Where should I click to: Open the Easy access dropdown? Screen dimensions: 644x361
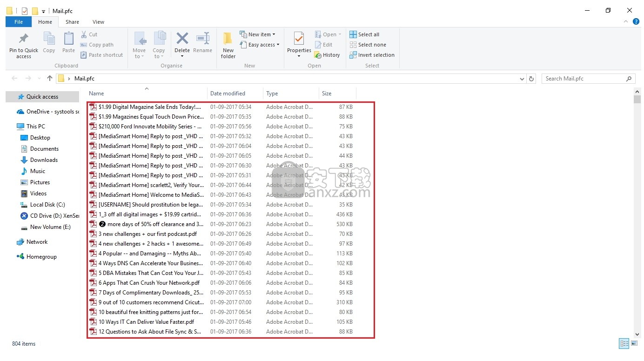pyautogui.click(x=260, y=45)
